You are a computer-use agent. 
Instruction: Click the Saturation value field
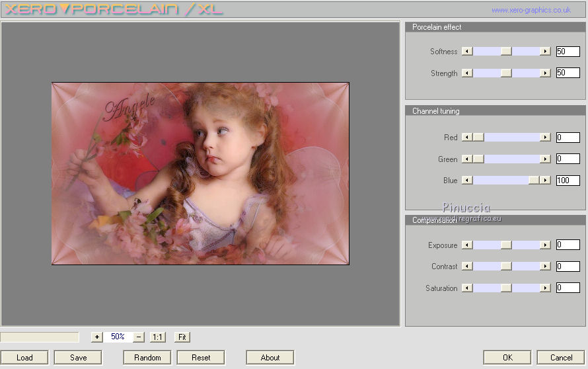[568, 288]
